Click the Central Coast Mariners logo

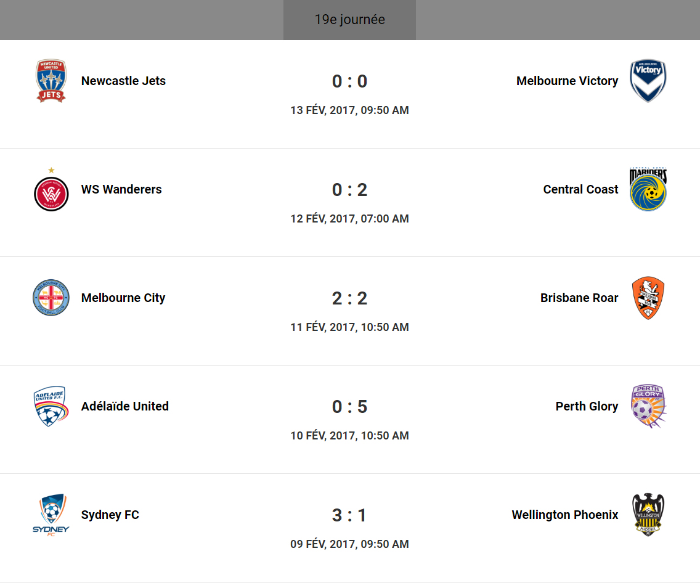pyautogui.click(x=648, y=189)
